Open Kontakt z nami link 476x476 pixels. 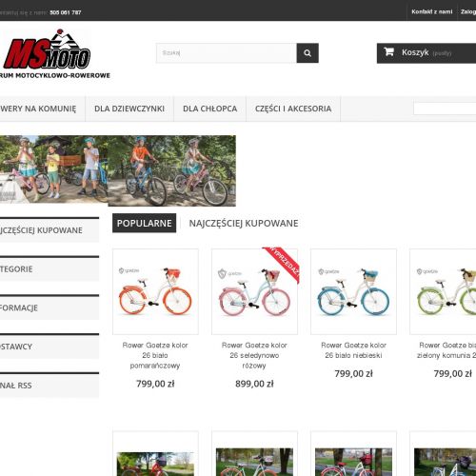coord(431,11)
